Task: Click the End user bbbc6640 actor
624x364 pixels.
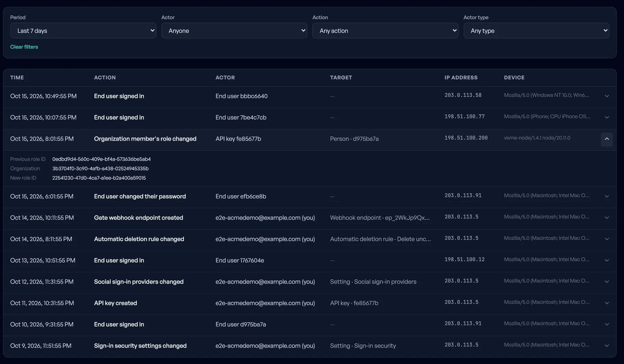Action: [241, 96]
